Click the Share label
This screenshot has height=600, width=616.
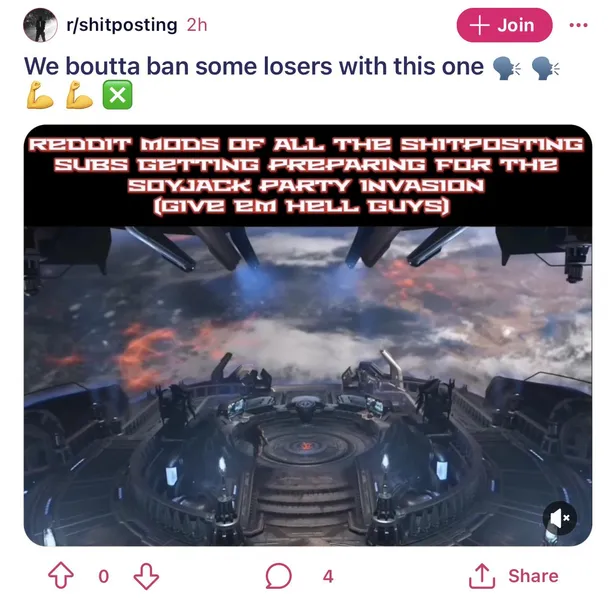pyautogui.click(x=533, y=576)
